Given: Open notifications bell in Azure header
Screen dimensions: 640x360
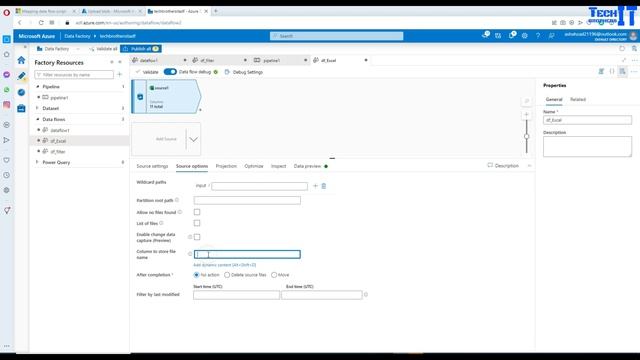Looking at the screenshot, I should pos(512,36).
